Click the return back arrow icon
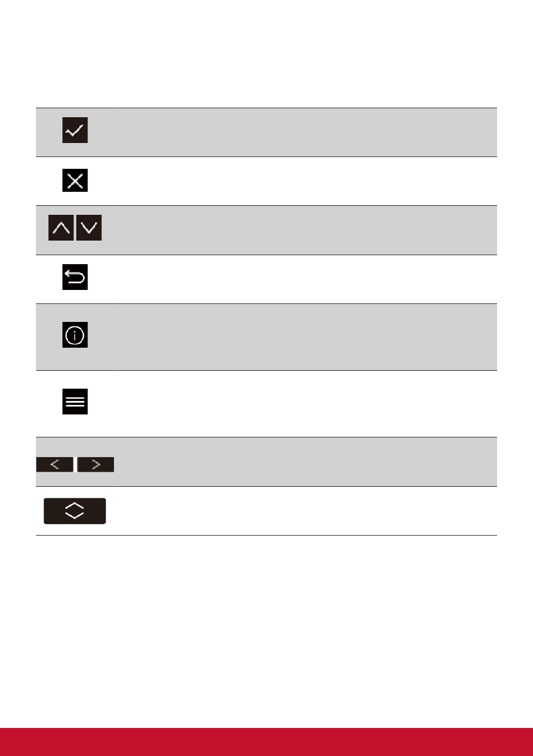 75,277
